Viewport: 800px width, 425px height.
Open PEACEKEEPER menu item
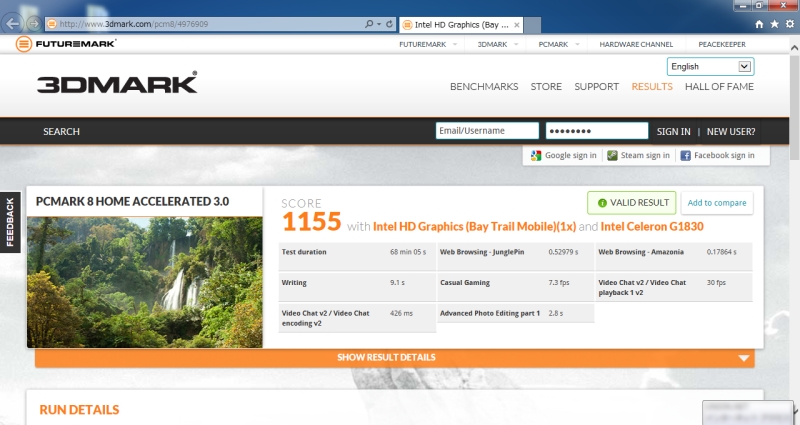point(722,44)
